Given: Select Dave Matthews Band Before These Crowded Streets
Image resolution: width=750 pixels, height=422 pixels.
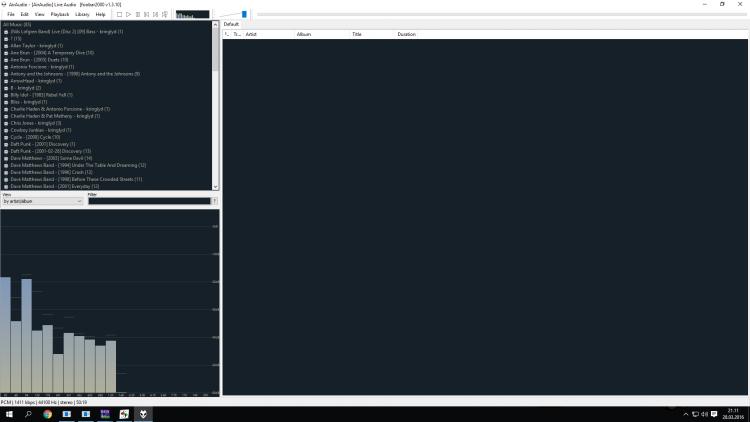Looking at the screenshot, I should (x=77, y=179).
